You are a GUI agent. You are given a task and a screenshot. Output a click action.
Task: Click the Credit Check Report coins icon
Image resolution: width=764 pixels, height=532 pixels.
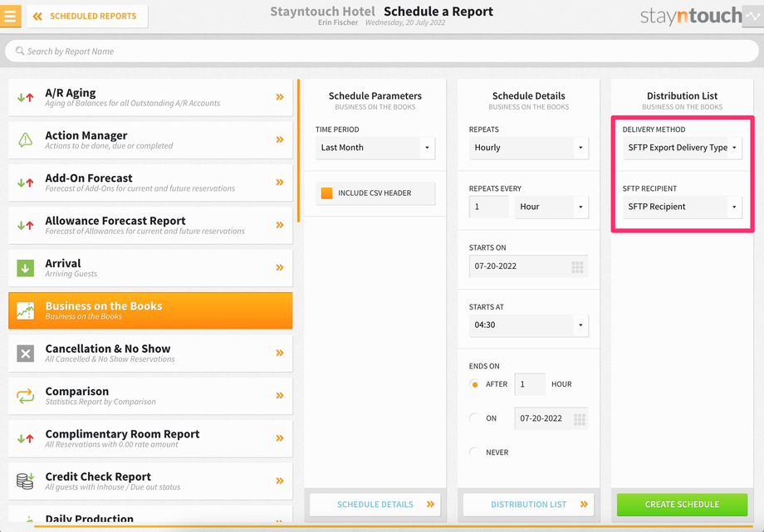[x=26, y=481]
